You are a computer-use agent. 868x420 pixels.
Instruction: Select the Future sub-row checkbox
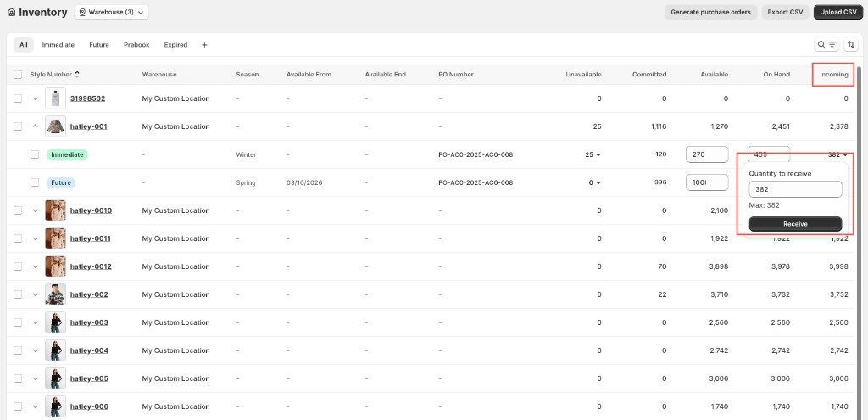[35, 182]
